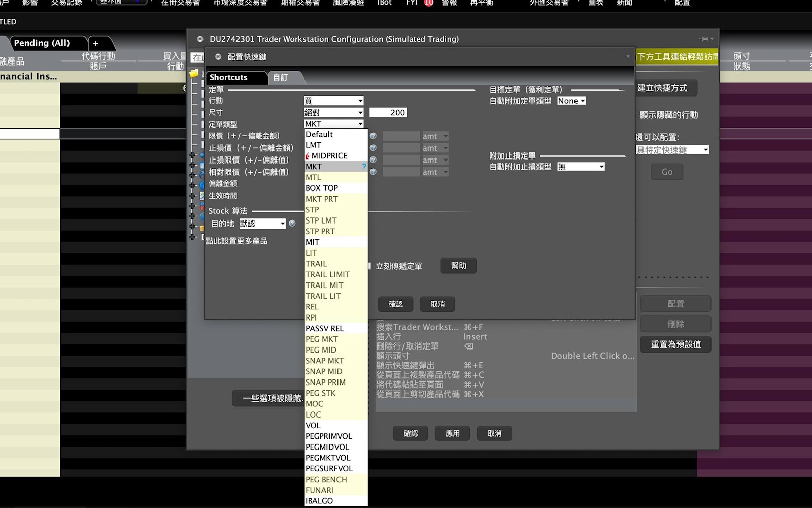Open 具特定快速鍵 dropdown
Screen dimensions: 812x508
point(672,150)
